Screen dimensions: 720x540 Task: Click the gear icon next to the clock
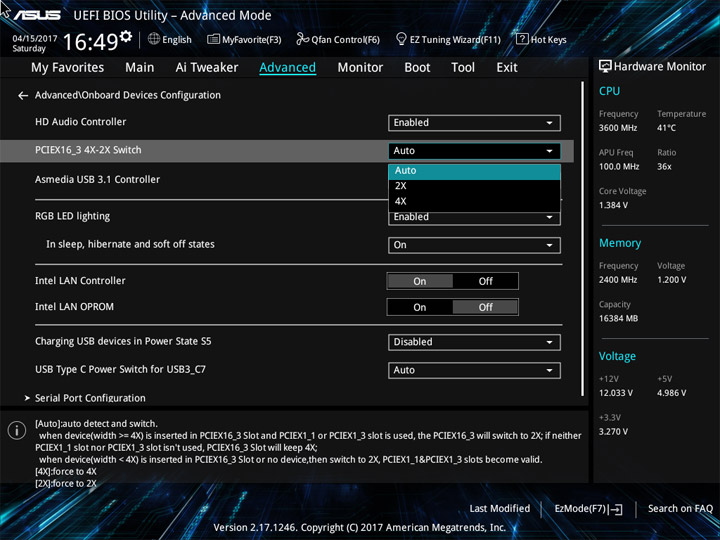[125, 36]
